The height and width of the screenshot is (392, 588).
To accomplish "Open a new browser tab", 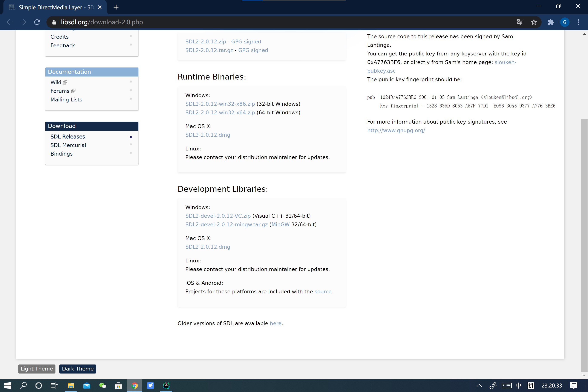I will (116, 7).
